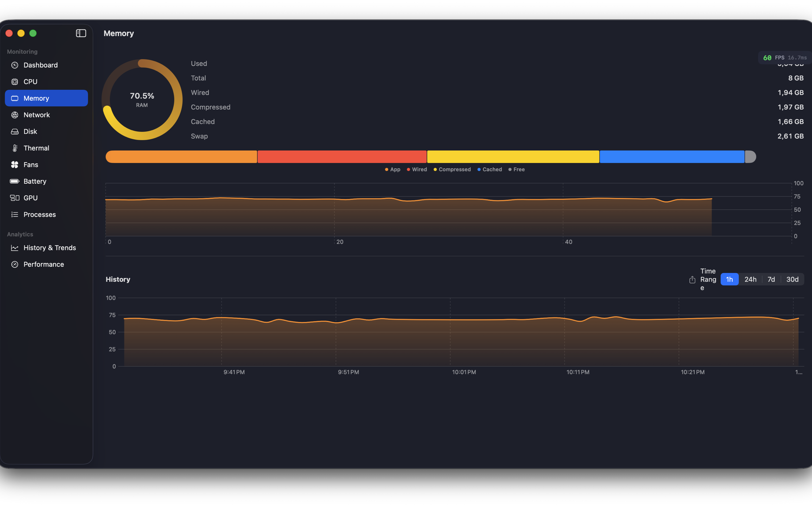
Task: Click the RAM usage ring gauge
Action: pos(142,99)
